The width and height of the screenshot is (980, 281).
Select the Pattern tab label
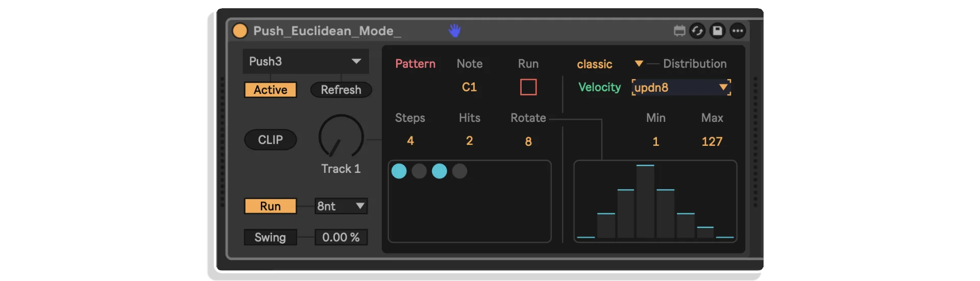[x=415, y=64]
